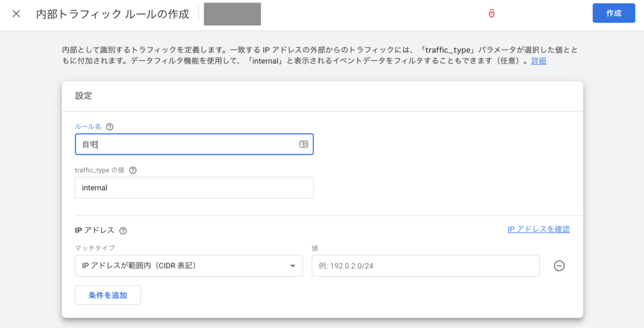This screenshot has height=328, width=644.
Task: Click the 値 field with placeholder 192.0.2.0/24
Action: [425, 266]
